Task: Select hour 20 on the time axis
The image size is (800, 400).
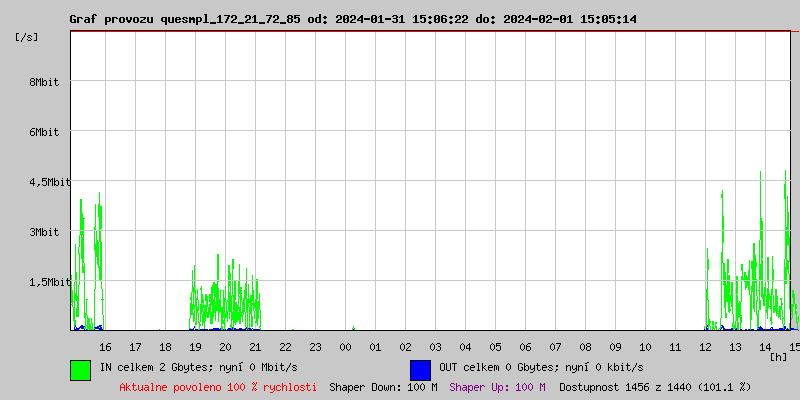Action: [225, 346]
